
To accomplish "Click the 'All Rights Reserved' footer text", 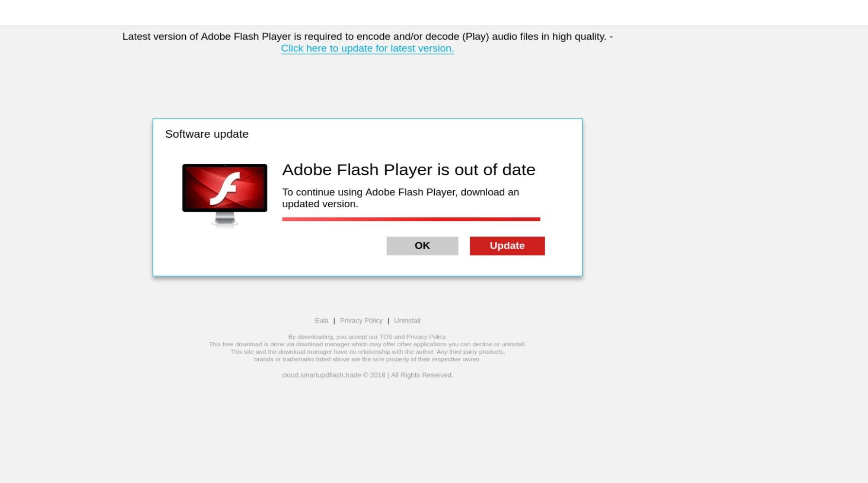I will click(422, 375).
